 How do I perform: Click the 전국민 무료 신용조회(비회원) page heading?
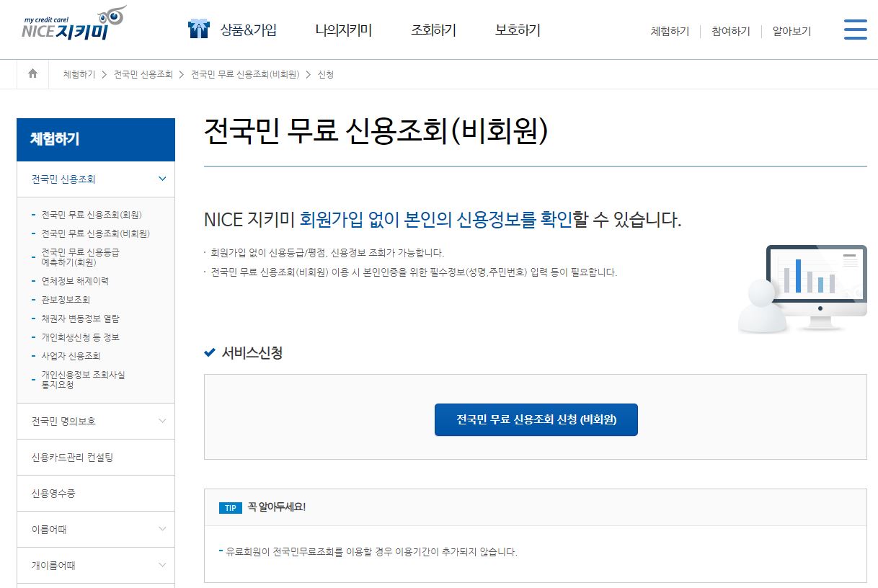click(376, 132)
